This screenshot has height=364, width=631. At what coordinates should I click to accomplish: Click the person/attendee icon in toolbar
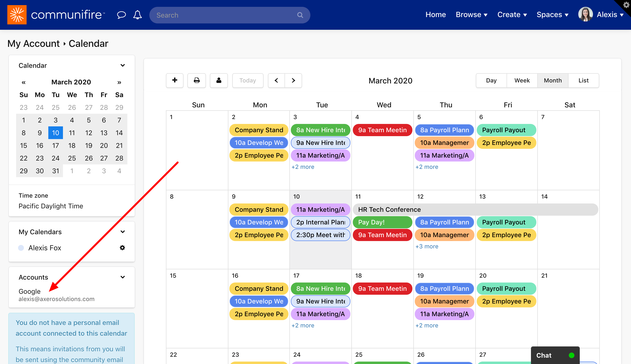(218, 80)
